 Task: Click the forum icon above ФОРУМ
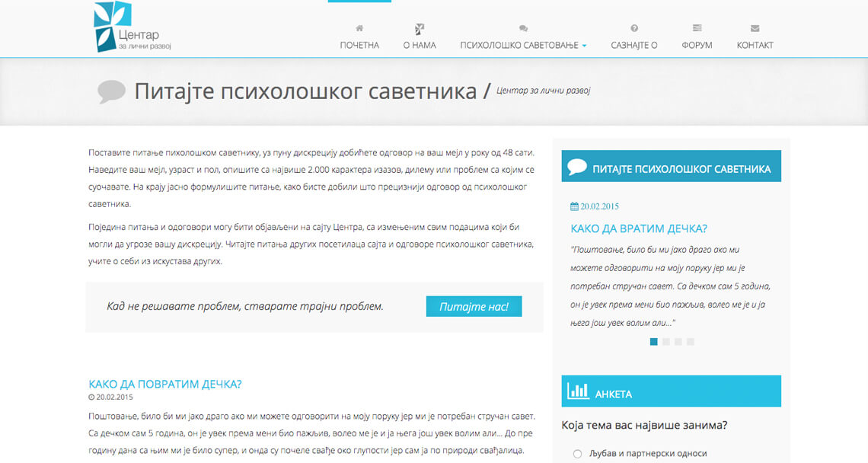coord(697,27)
